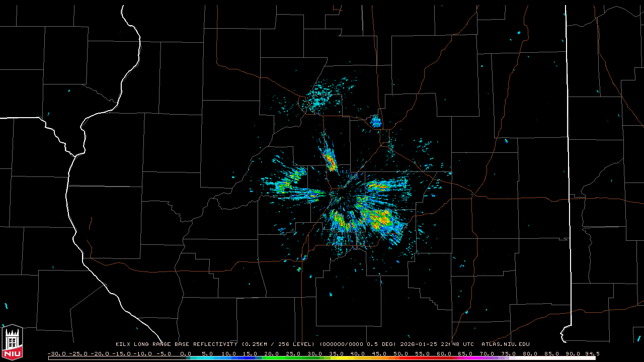Click the -10.0 scale label
This screenshot has height=362, width=644.
[x=142, y=353]
